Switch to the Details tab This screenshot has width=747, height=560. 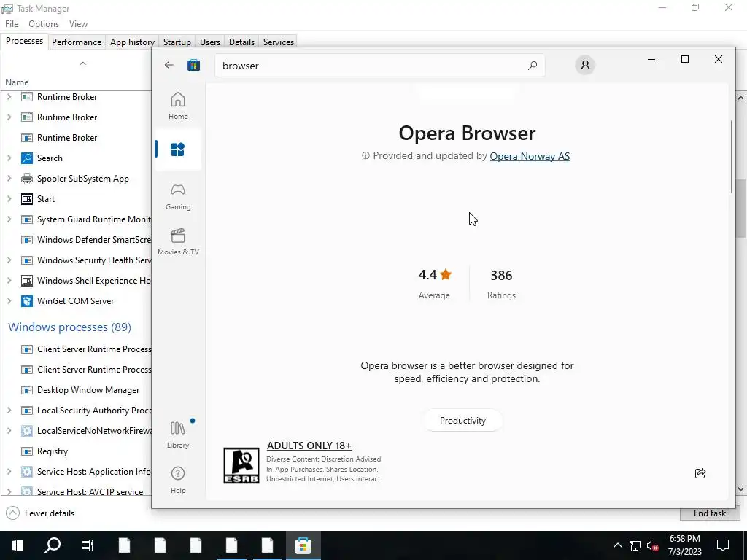pyautogui.click(x=241, y=42)
